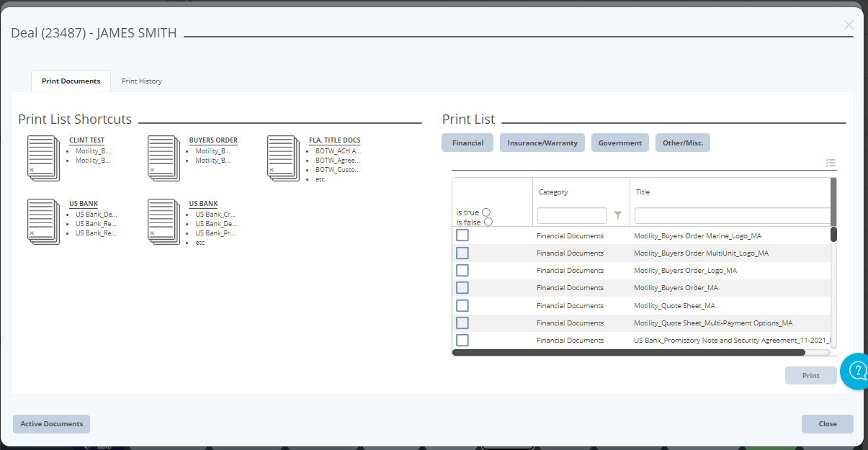Select the Motility_Buyers Order_MA title cell
868x450 pixels.
676,287
